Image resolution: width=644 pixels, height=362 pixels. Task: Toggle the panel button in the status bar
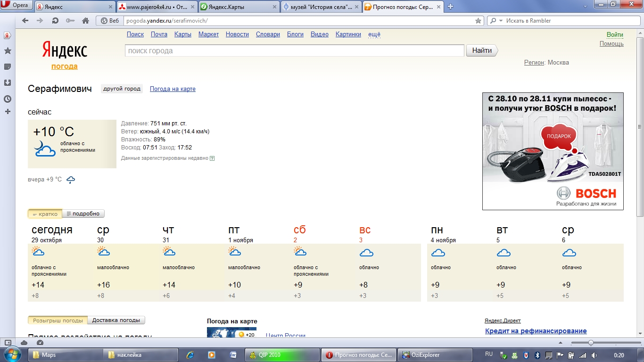tap(8, 343)
